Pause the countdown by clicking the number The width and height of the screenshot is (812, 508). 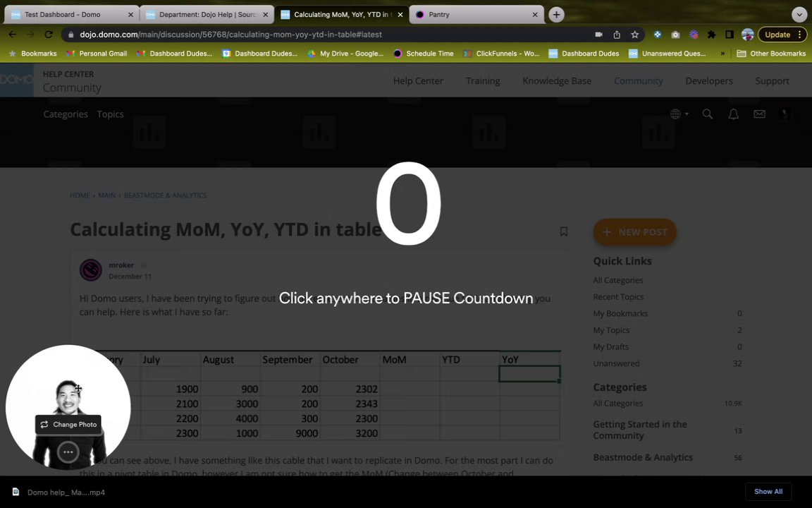[x=408, y=204]
